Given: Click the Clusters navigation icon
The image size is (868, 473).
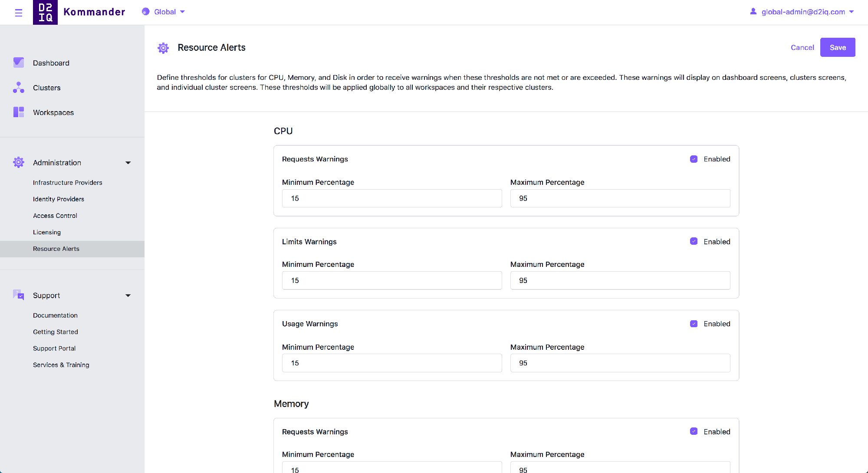Looking at the screenshot, I should tap(18, 87).
